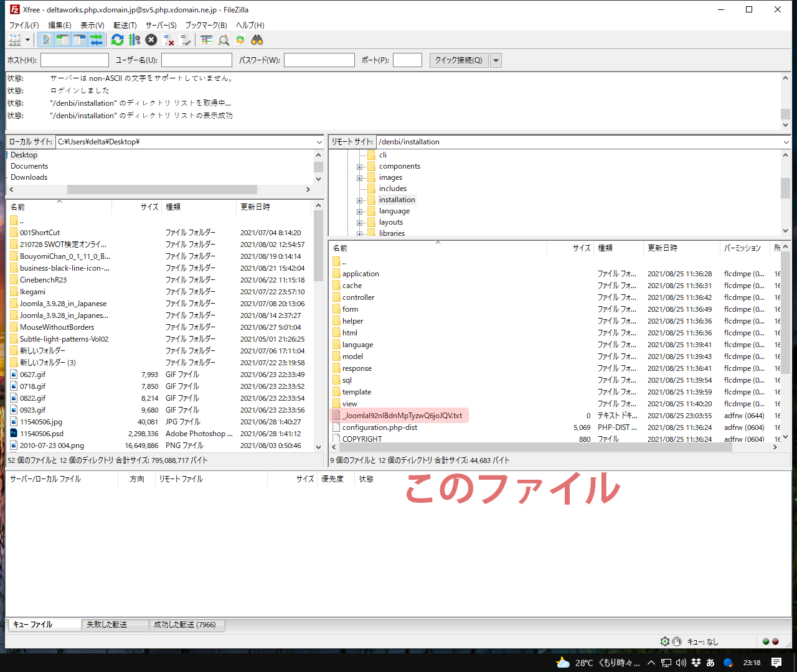
Task: Cancel current operation with the X icon
Action: (x=151, y=40)
